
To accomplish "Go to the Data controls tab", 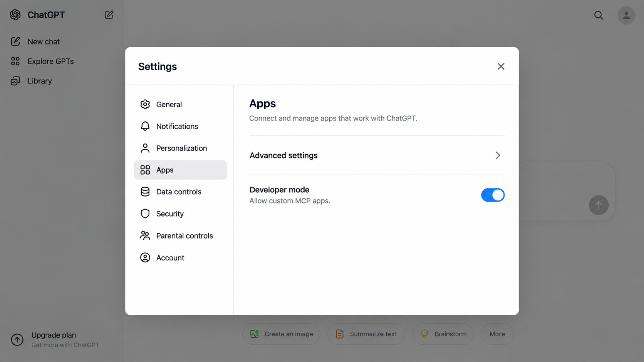I will click(x=181, y=192).
